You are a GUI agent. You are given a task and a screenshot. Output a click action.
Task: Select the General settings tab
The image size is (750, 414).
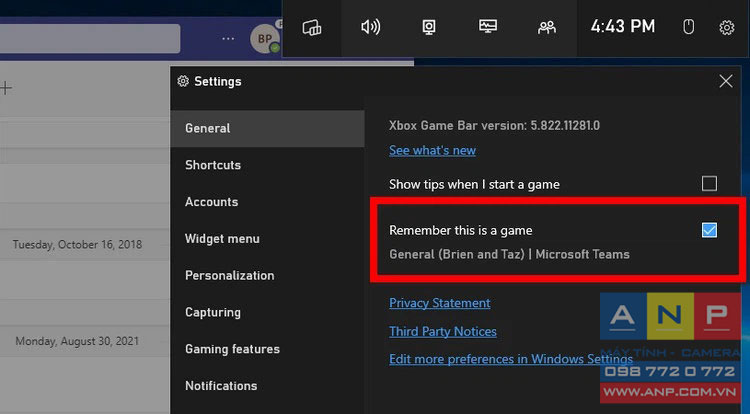pyautogui.click(x=267, y=129)
